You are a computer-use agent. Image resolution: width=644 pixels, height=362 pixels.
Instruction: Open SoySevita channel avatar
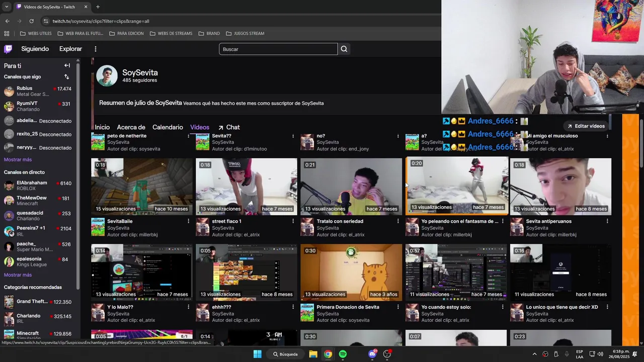click(x=107, y=76)
